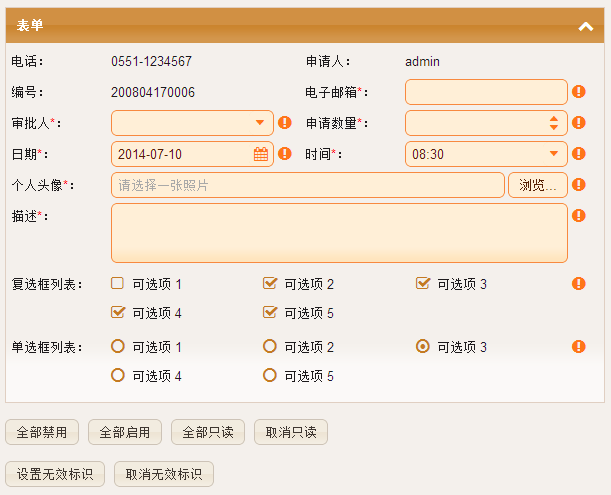Click the error icon beside 描述 text area
The height and width of the screenshot is (495, 611).
[x=579, y=215]
